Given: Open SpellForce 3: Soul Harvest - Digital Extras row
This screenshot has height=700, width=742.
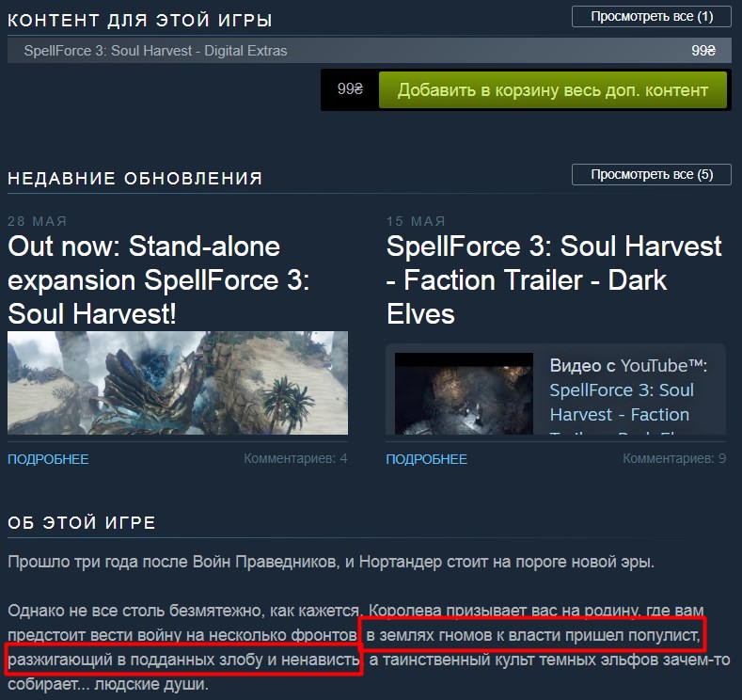Looking at the screenshot, I should coord(369,50).
